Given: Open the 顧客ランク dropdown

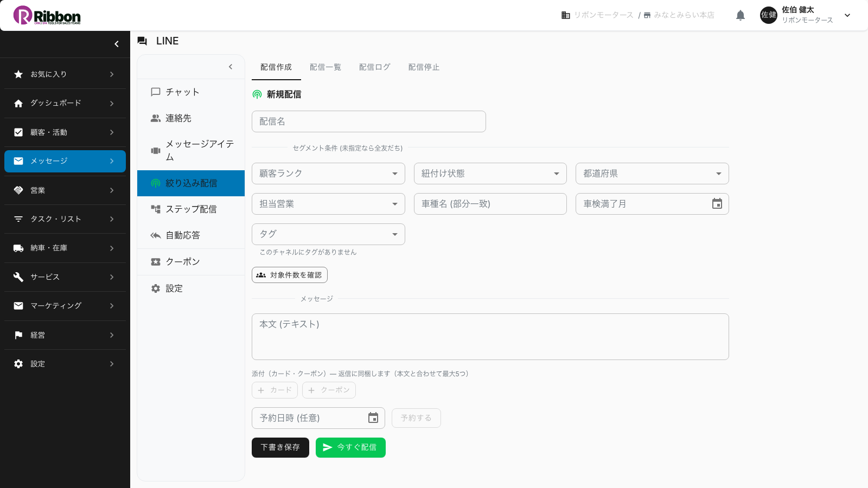Looking at the screenshot, I should [x=328, y=174].
